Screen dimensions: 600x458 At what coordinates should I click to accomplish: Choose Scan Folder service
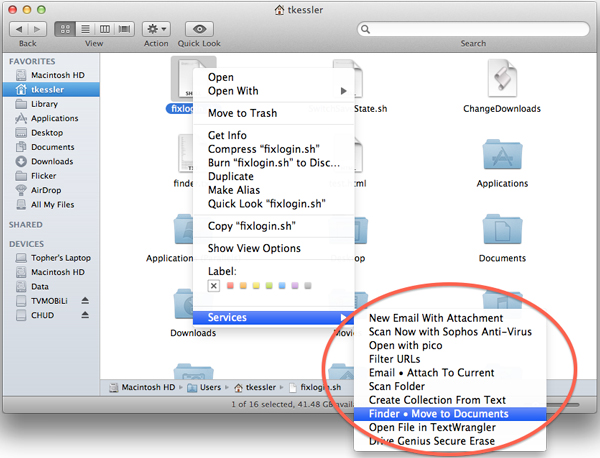(450, 387)
